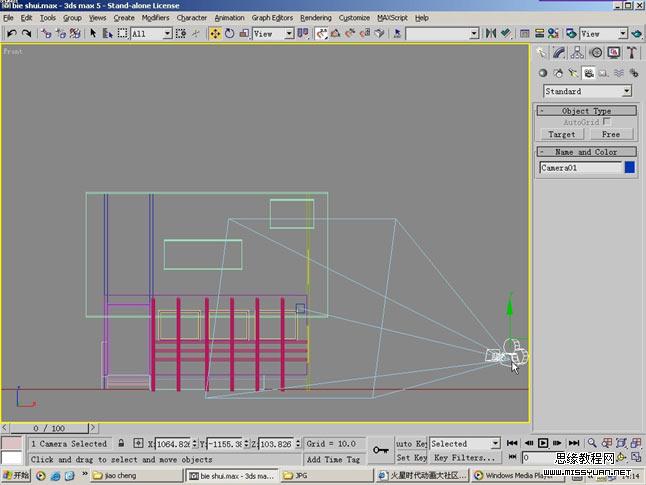The height and width of the screenshot is (485, 646).
Task: Open the Customize menu
Action: 354,18
